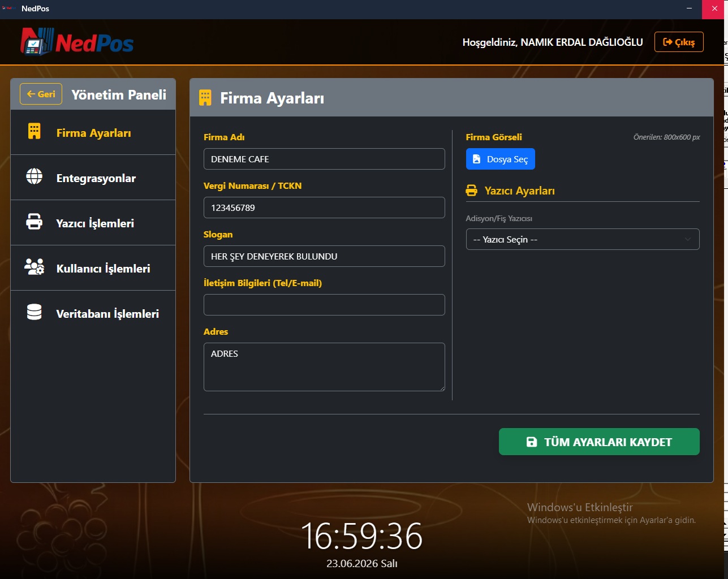Click the NedPos logo in the header

pos(77,42)
